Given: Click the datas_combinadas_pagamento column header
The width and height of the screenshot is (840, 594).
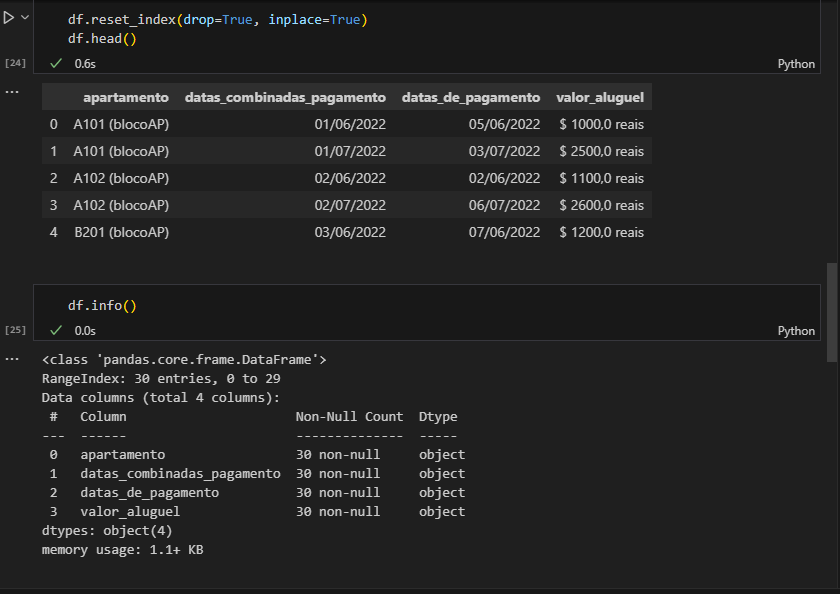Looking at the screenshot, I should click(x=285, y=97).
